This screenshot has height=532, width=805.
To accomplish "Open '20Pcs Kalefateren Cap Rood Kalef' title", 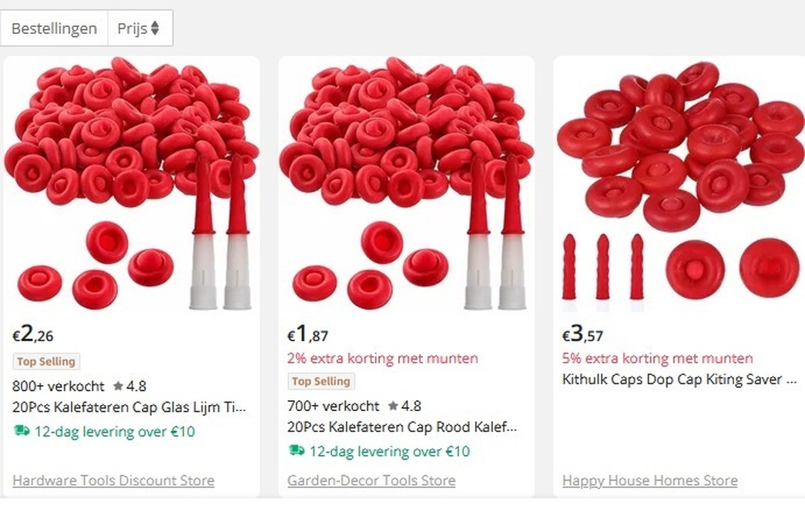I will [x=402, y=427].
